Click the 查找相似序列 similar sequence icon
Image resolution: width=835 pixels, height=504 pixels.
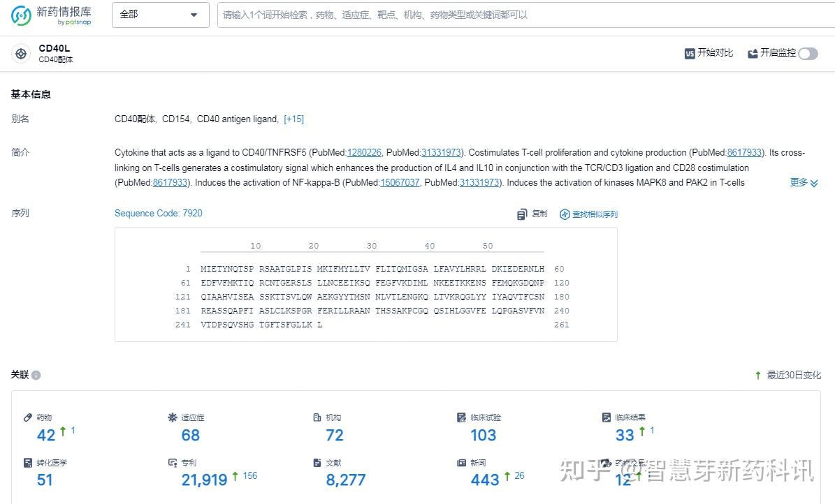click(565, 214)
